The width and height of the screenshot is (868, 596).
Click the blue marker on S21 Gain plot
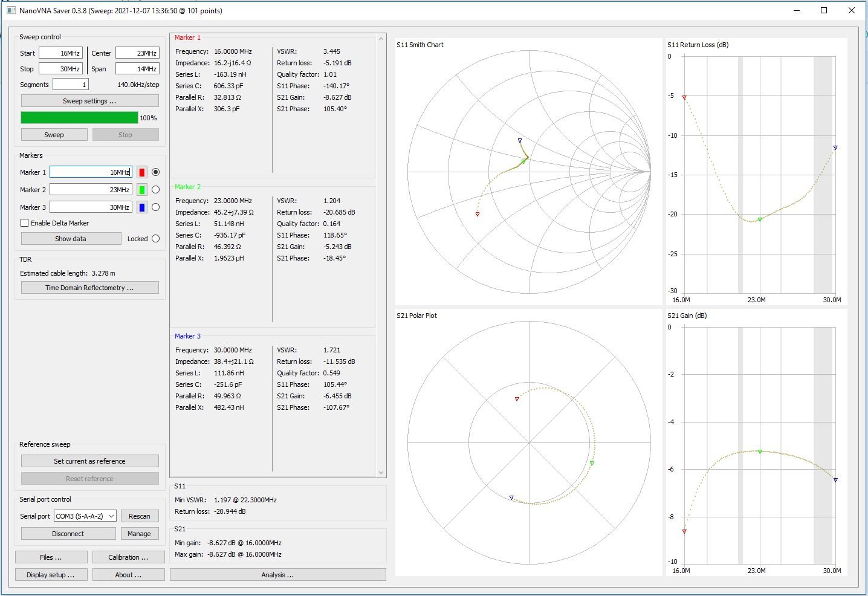tap(835, 480)
